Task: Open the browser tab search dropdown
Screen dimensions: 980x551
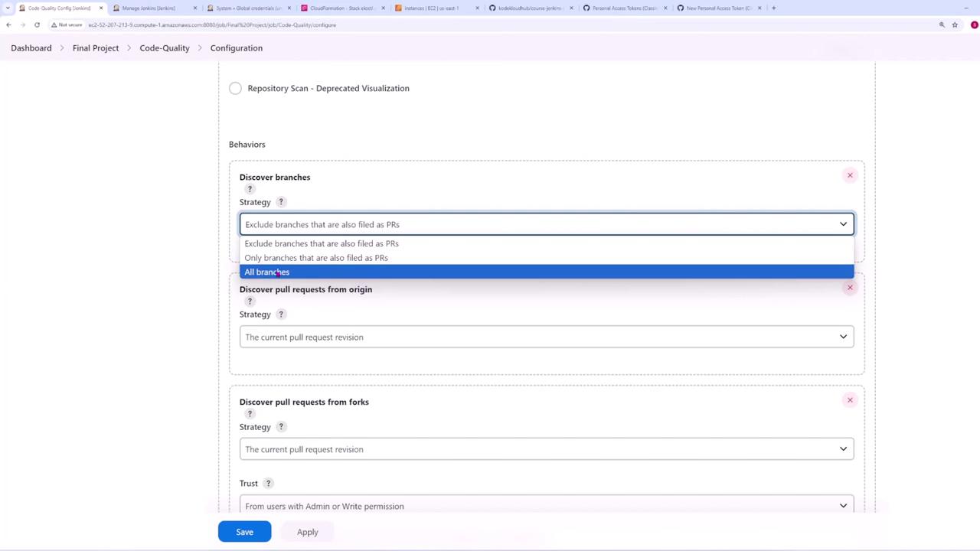Action: pos(8,8)
